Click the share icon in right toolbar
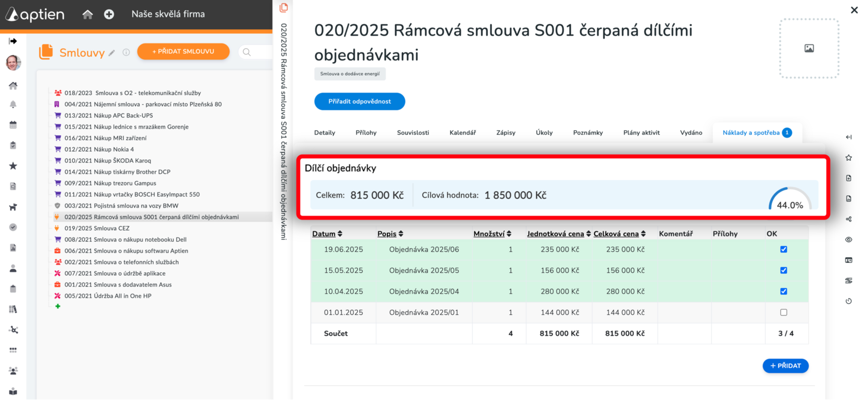The image size is (868, 400). pos(848,219)
